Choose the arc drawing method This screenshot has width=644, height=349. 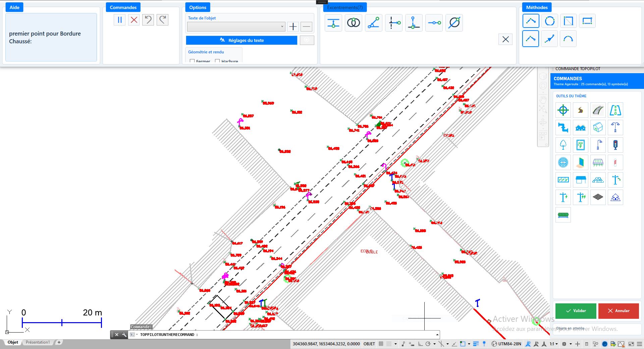568,39
